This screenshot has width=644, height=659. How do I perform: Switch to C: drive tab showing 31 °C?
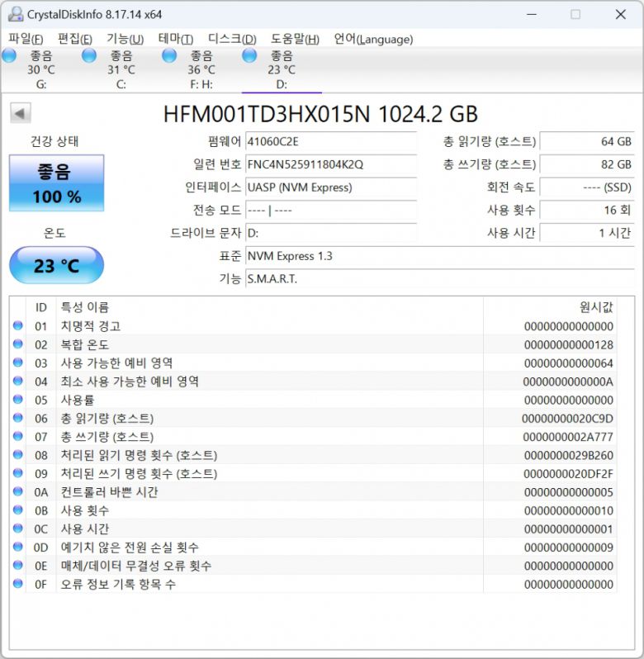(x=121, y=69)
